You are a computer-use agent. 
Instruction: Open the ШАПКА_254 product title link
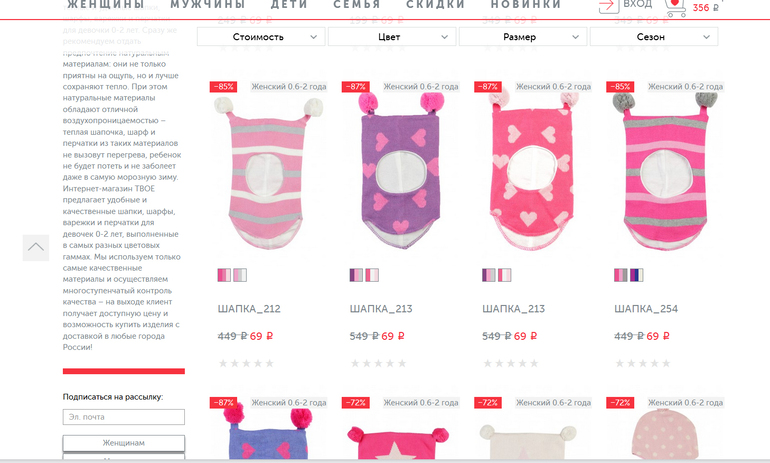pyautogui.click(x=646, y=309)
